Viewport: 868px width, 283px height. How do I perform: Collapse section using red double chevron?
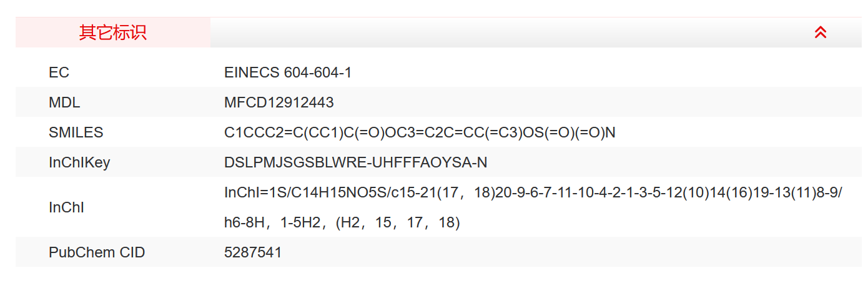point(821,32)
